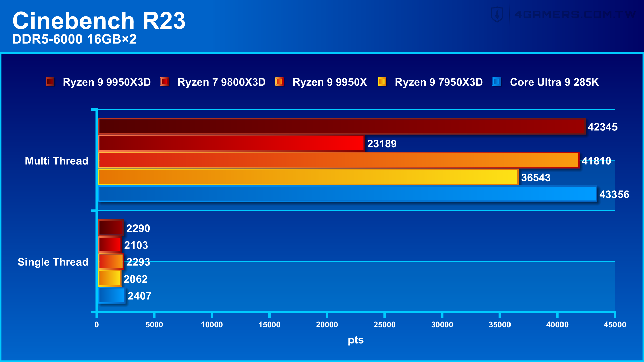
Task: Click the Ryzen 9 7950X3D legend color swatch
Action: click(x=382, y=82)
